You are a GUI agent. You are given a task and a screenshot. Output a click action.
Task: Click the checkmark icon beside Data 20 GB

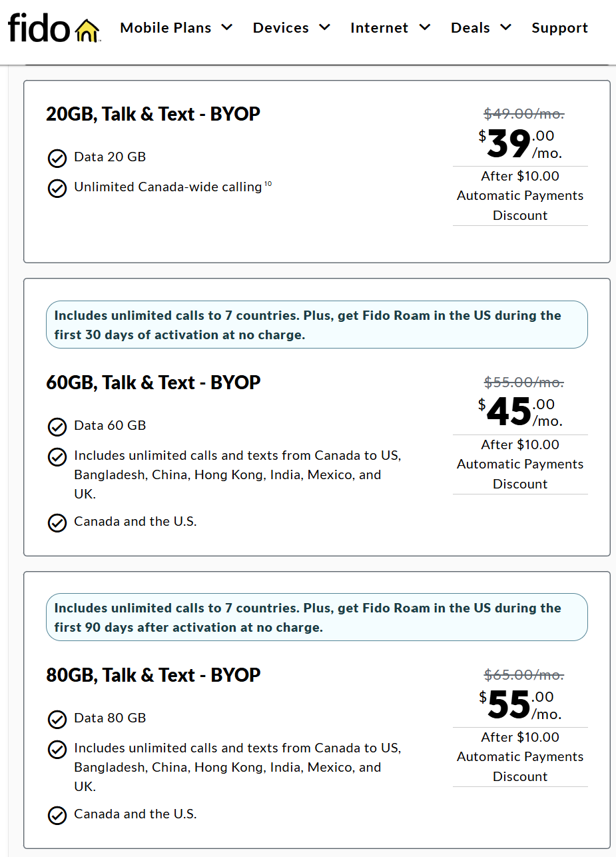57,158
